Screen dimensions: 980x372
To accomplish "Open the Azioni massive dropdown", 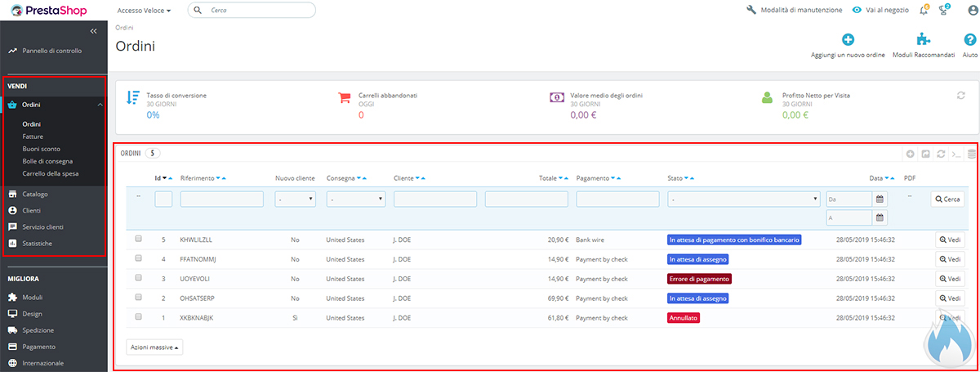I will (x=155, y=347).
